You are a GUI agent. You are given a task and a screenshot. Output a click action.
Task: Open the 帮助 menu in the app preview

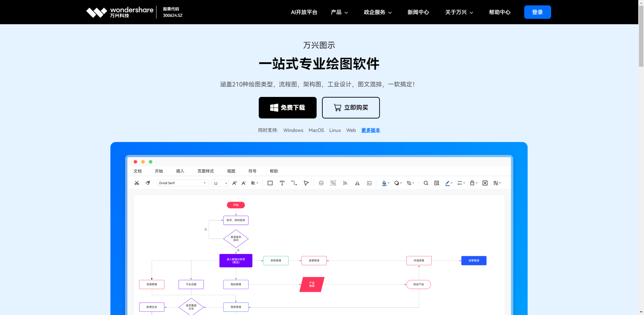point(274,171)
